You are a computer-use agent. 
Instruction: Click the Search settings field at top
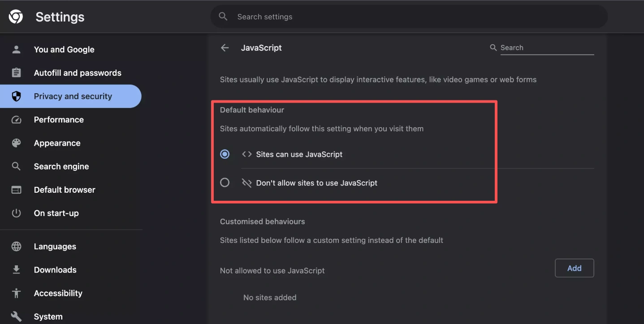409,17
